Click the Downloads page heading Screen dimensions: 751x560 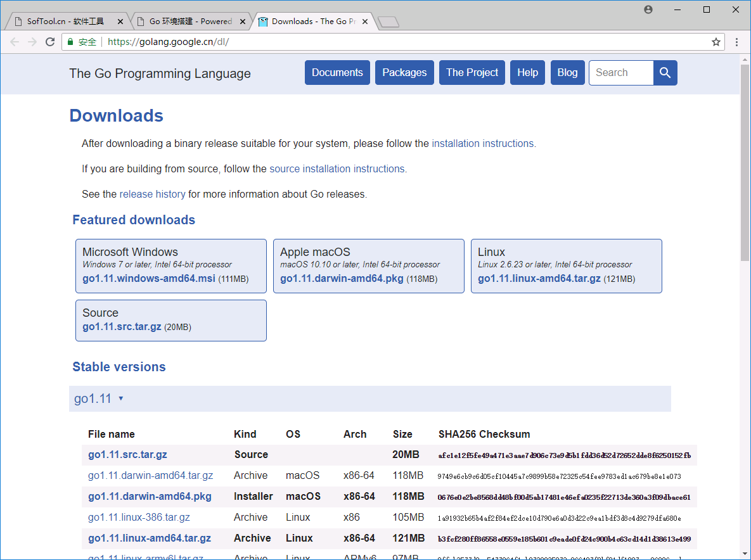(117, 116)
